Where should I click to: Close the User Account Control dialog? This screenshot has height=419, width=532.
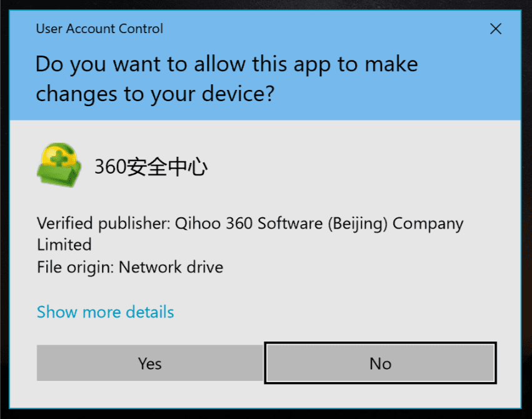point(496,29)
